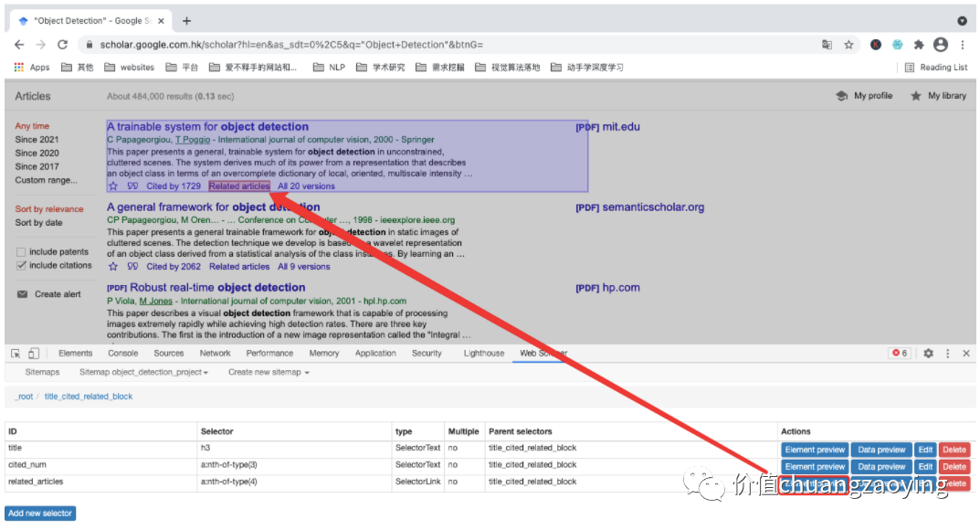Open the hp.com PDF link
The image size is (980, 530).
(607, 288)
